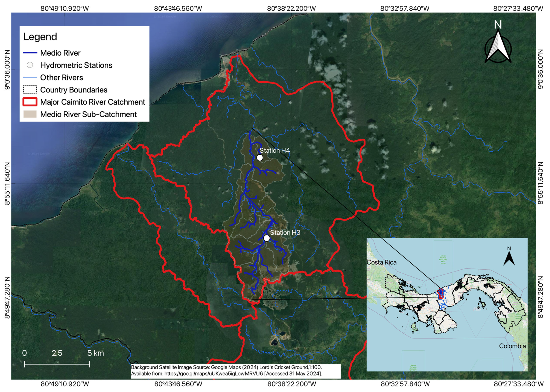This screenshot has width=550, height=392.
Task: Click the Other Rivers light blue legend line
Action: 30,77
